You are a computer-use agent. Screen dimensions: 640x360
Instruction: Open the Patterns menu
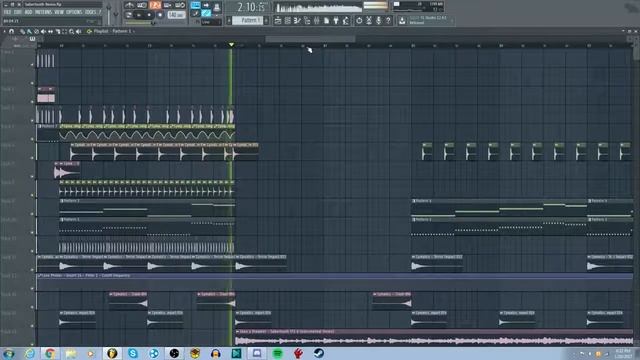[43, 12]
